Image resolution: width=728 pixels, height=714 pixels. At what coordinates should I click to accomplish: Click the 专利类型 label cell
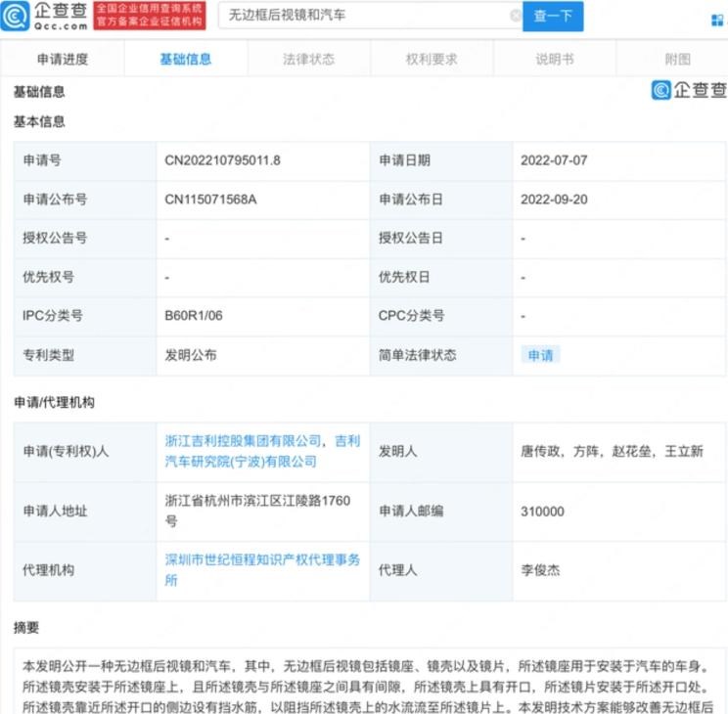[85, 355]
